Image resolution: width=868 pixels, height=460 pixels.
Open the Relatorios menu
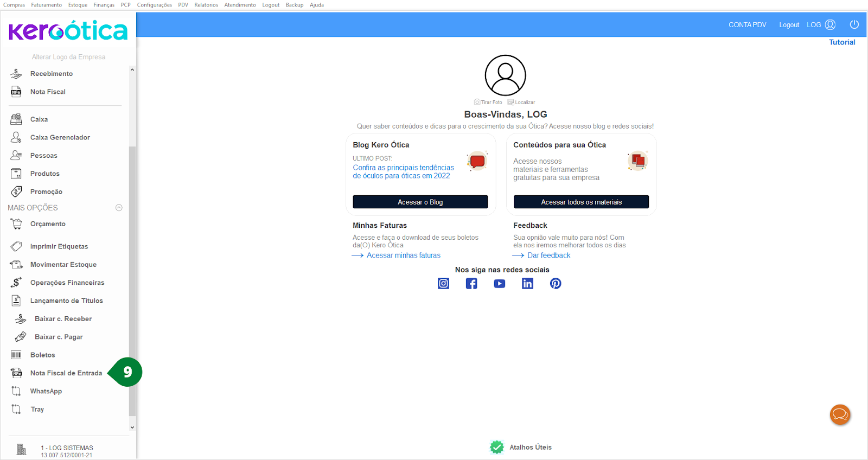(x=206, y=5)
